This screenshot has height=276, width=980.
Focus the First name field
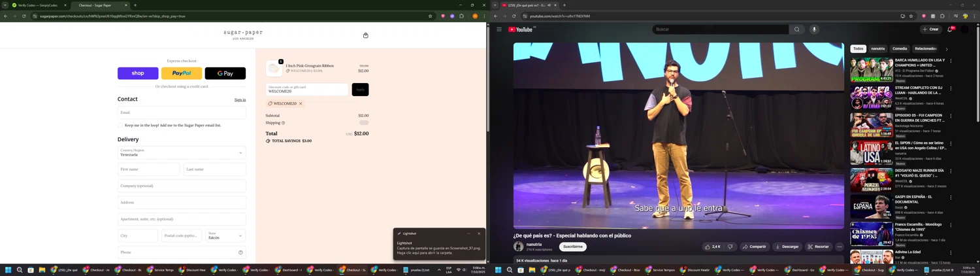[x=148, y=169]
